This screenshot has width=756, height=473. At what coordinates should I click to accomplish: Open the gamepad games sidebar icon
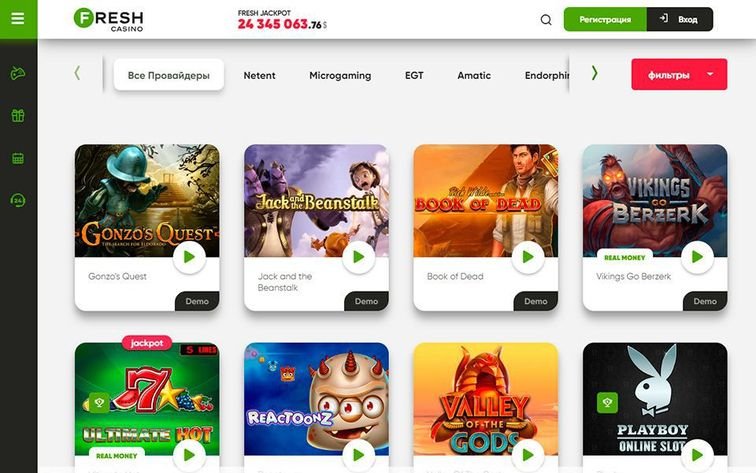tap(18, 73)
